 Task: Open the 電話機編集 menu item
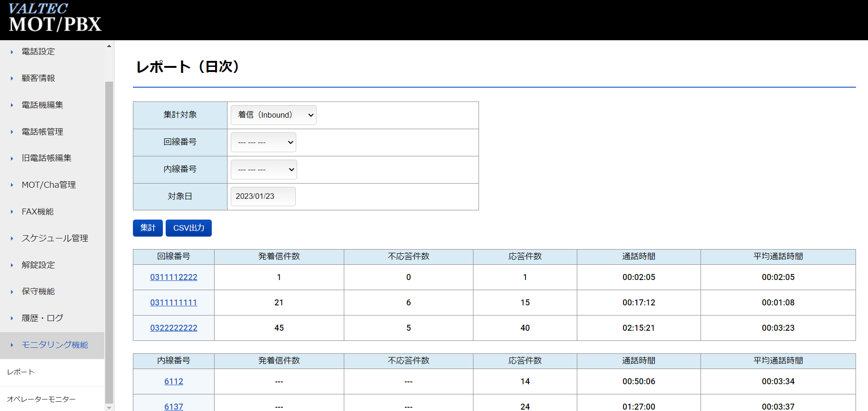pos(42,105)
